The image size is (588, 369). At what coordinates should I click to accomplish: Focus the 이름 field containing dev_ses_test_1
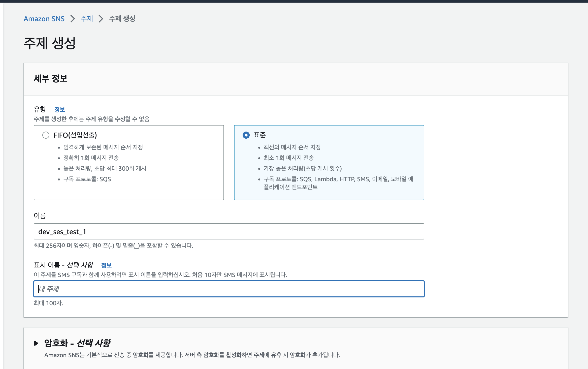(229, 231)
